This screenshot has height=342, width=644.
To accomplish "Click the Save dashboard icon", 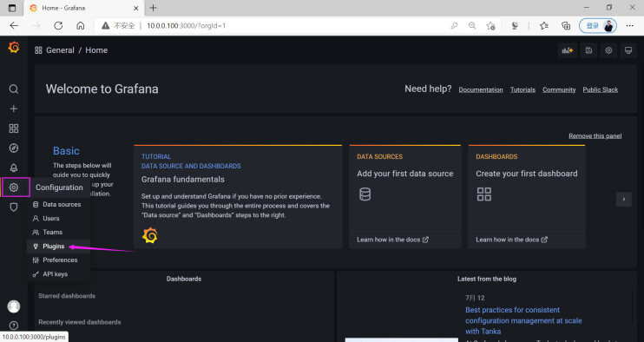I will tap(588, 50).
